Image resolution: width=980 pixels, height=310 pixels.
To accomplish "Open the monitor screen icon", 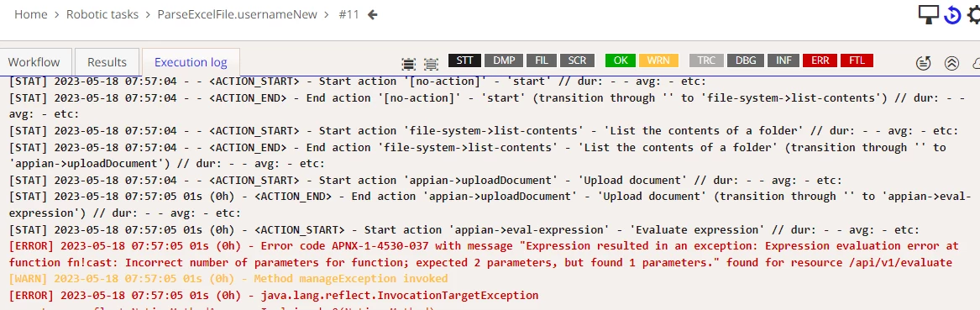I will [929, 14].
